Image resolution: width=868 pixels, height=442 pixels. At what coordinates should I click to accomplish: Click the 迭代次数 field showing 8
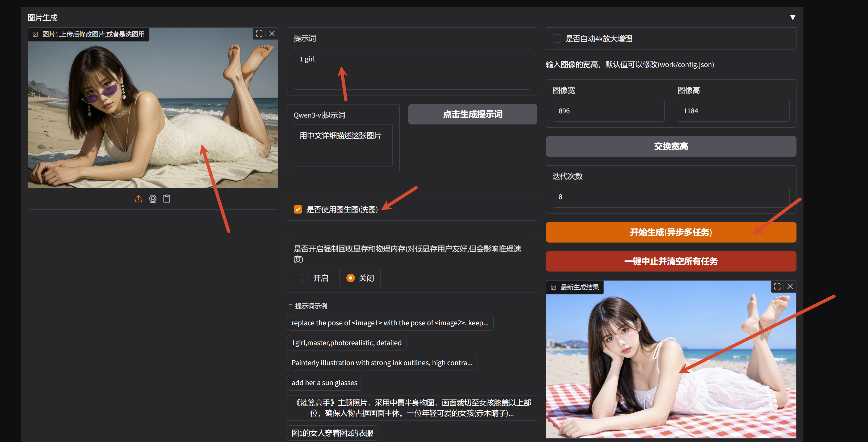point(671,197)
